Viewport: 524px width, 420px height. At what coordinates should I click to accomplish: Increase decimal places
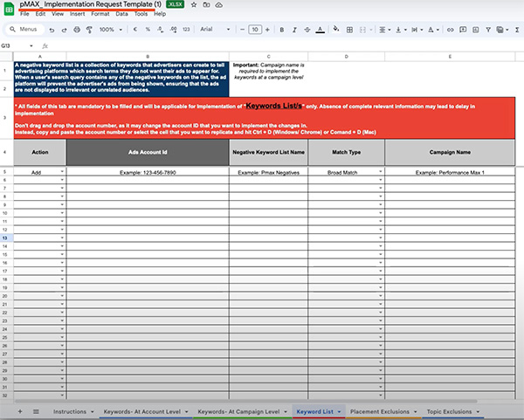point(173,30)
